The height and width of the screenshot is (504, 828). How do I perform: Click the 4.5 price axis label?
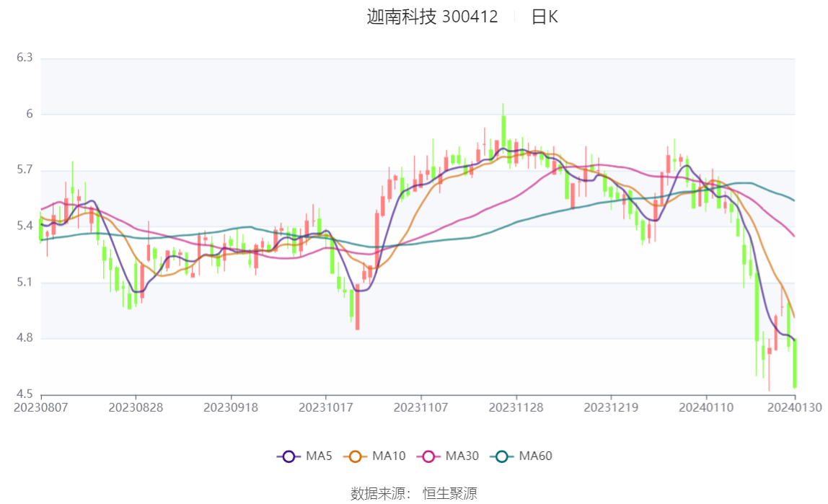(x=25, y=394)
